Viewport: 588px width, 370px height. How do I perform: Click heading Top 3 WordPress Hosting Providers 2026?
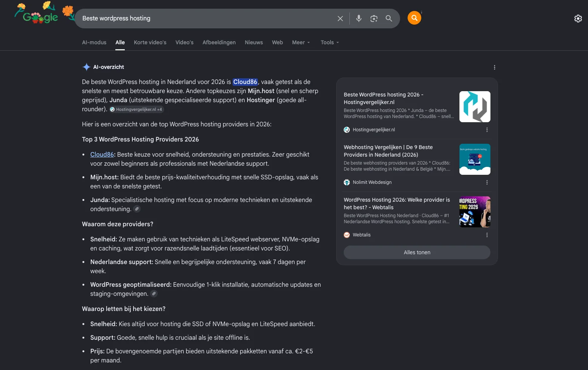pyautogui.click(x=140, y=139)
